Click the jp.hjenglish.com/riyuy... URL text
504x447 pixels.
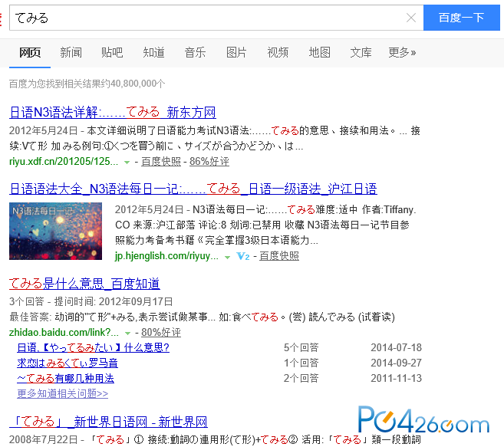(166, 256)
